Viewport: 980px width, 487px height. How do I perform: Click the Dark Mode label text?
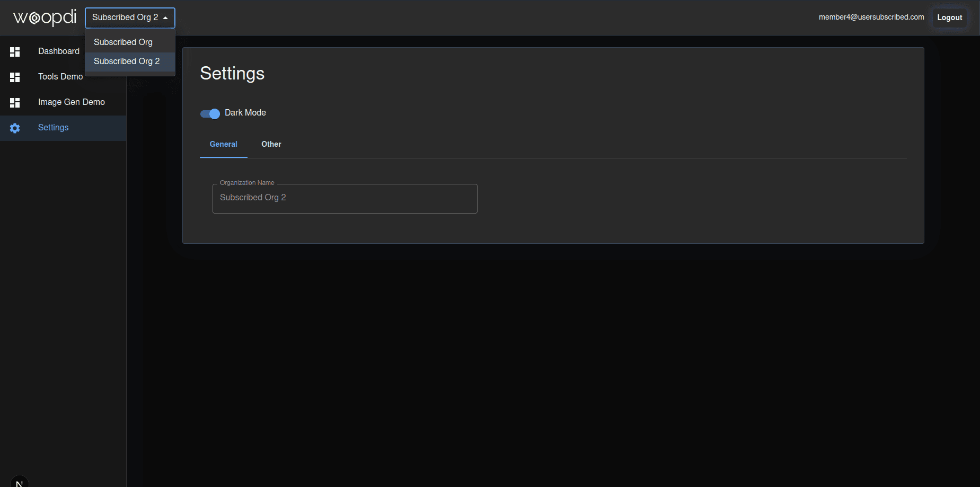245,113
